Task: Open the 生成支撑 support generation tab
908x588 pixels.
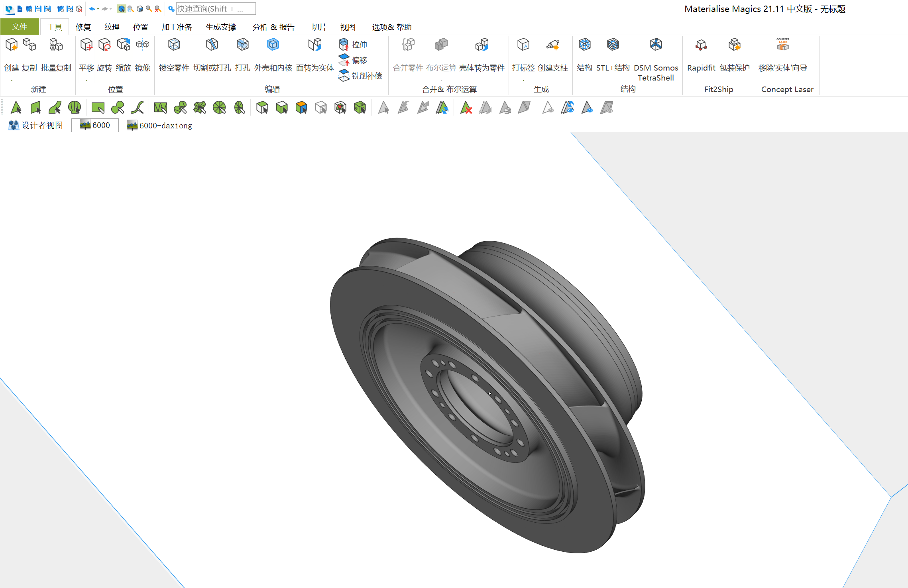Action: pos(221,27)
